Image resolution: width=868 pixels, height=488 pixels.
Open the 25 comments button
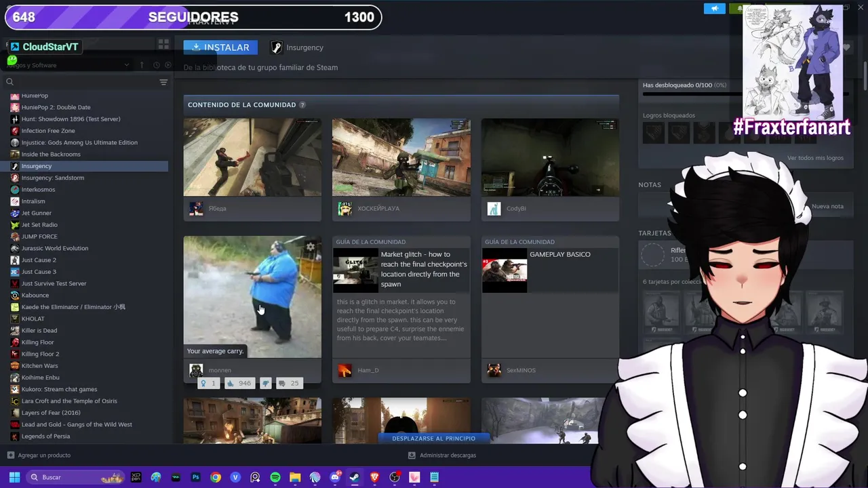[x=288, y=384]
